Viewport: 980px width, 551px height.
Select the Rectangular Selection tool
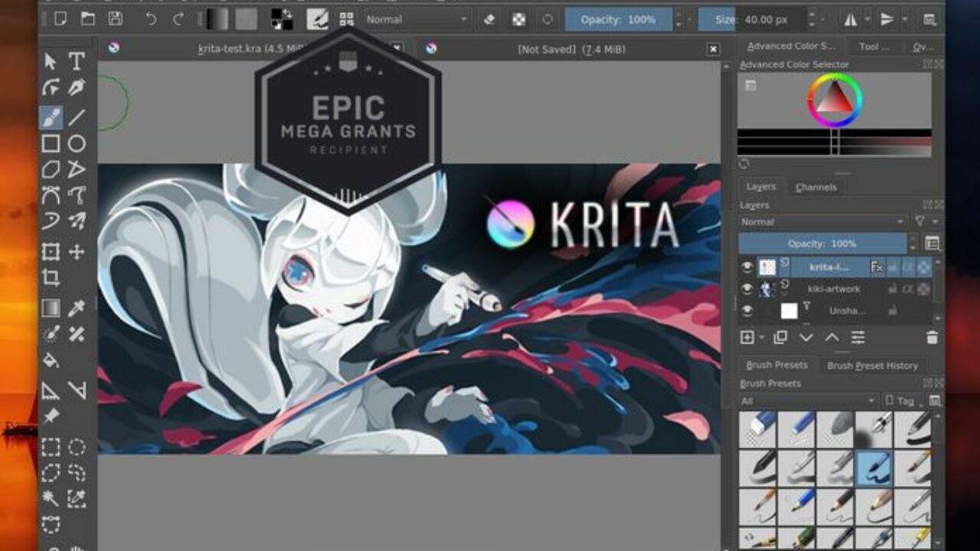tap(51, 447)
